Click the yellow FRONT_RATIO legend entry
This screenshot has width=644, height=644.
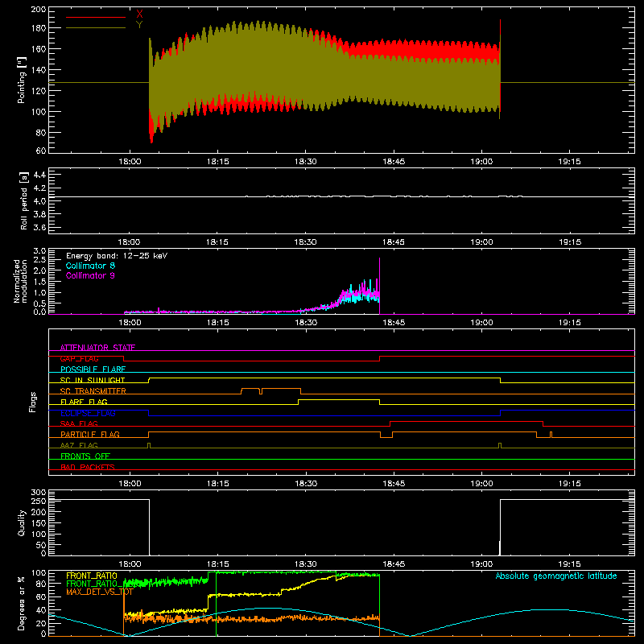coord(92,576)
